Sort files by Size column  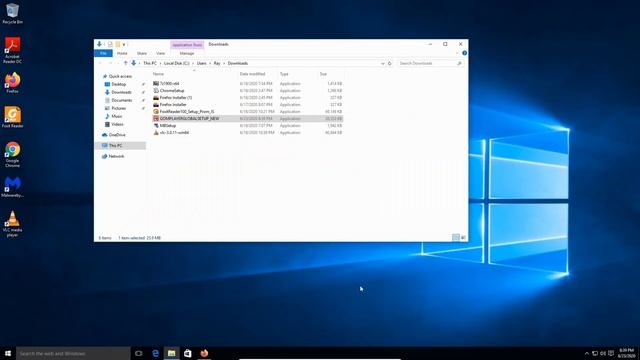(x=323, y=74)
